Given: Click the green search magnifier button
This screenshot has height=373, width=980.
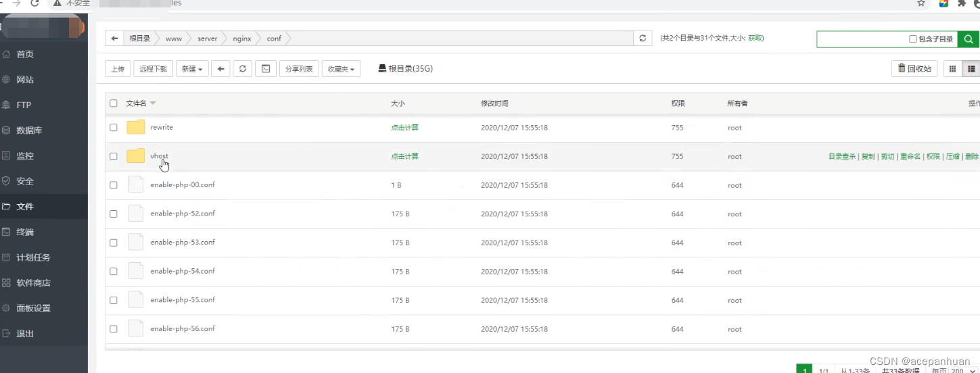Looking at the screenshot, I should (x=969, y=39).
